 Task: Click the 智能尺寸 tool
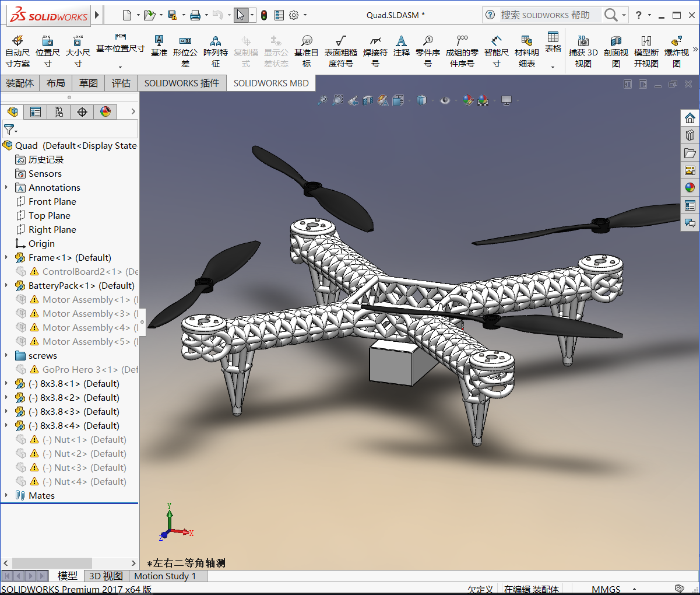[497, 51]
